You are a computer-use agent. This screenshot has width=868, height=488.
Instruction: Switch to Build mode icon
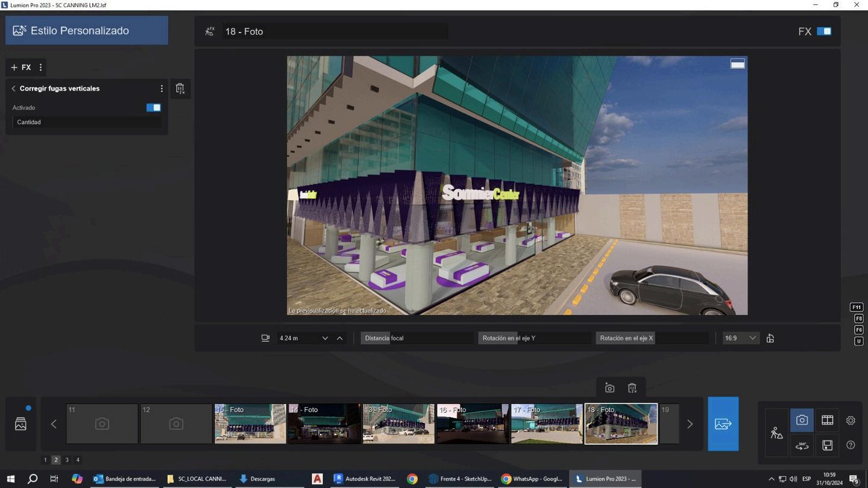tap(776, 433)
